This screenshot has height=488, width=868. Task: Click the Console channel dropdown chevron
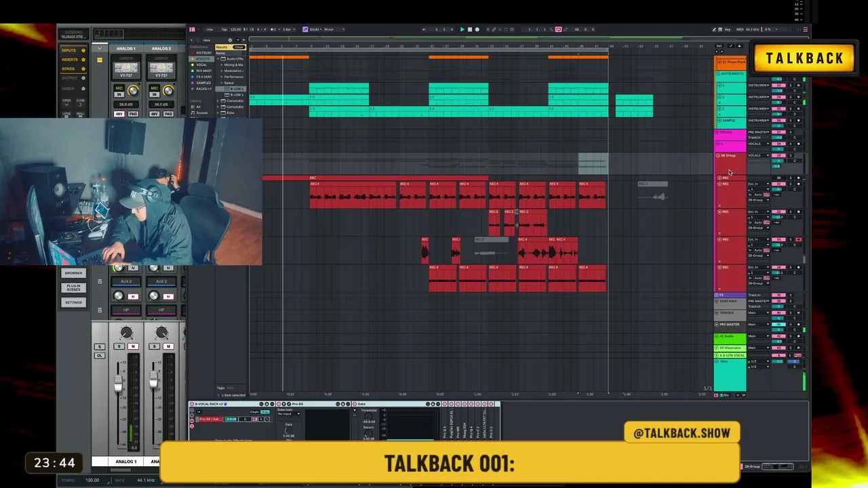pyautogui.click(x=100, y=49)
